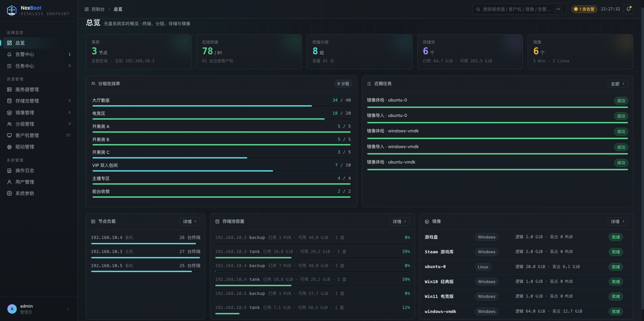Image resolution: width=644 pixels, height=321 pixels.
Task: Open 全部 recent tasks list
Action: tap(618, 84)
